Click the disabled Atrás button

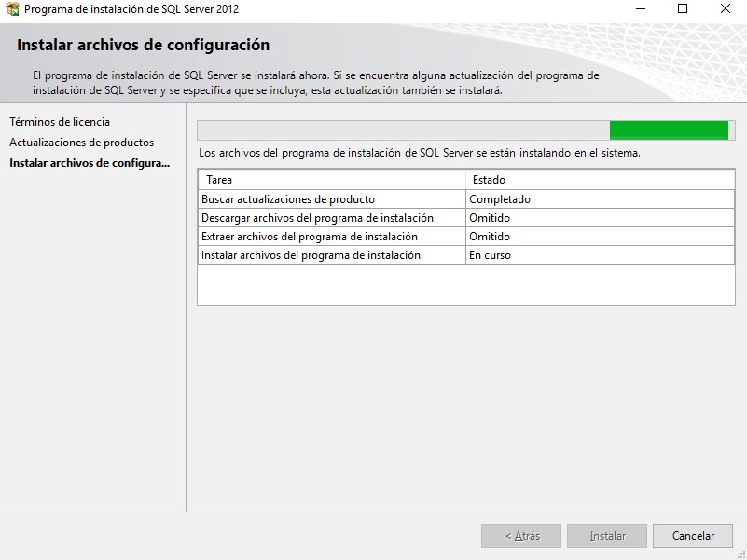[521, 536]
